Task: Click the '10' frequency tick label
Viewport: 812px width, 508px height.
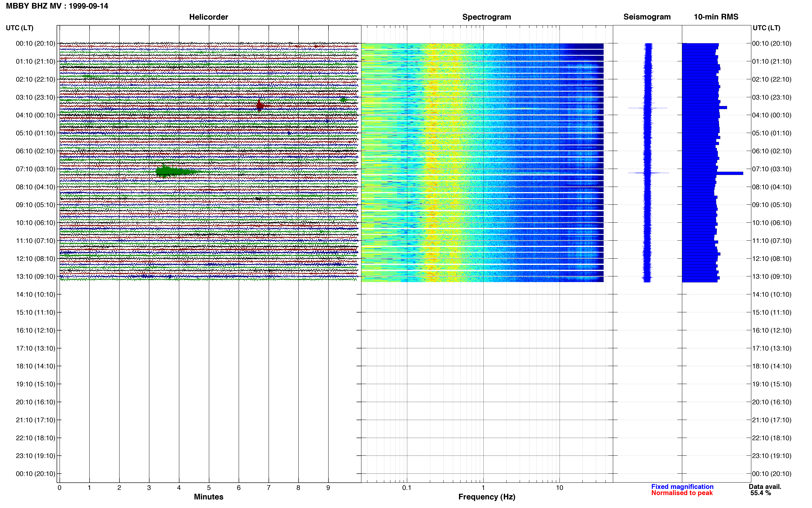Action: [559, 487]
